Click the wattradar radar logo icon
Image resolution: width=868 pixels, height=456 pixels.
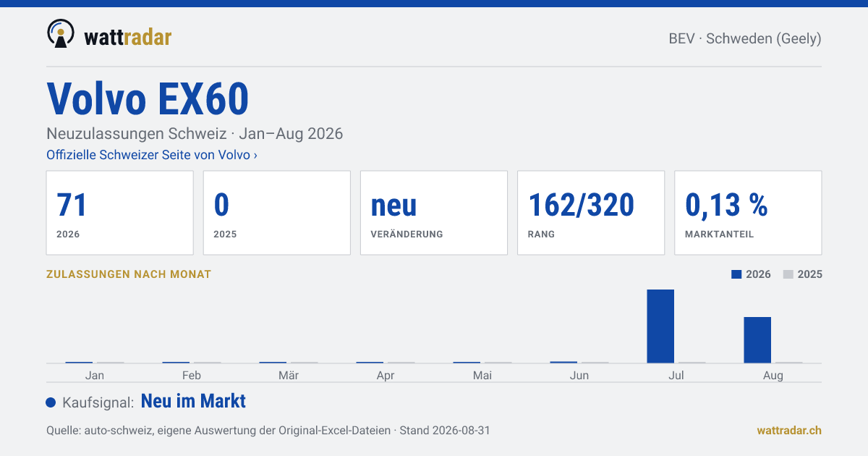(61, 34)
